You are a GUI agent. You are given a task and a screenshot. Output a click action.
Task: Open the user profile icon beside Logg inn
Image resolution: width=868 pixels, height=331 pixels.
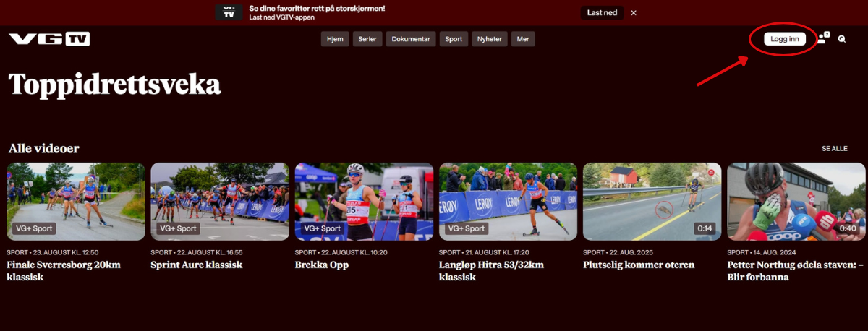(823, 38)
